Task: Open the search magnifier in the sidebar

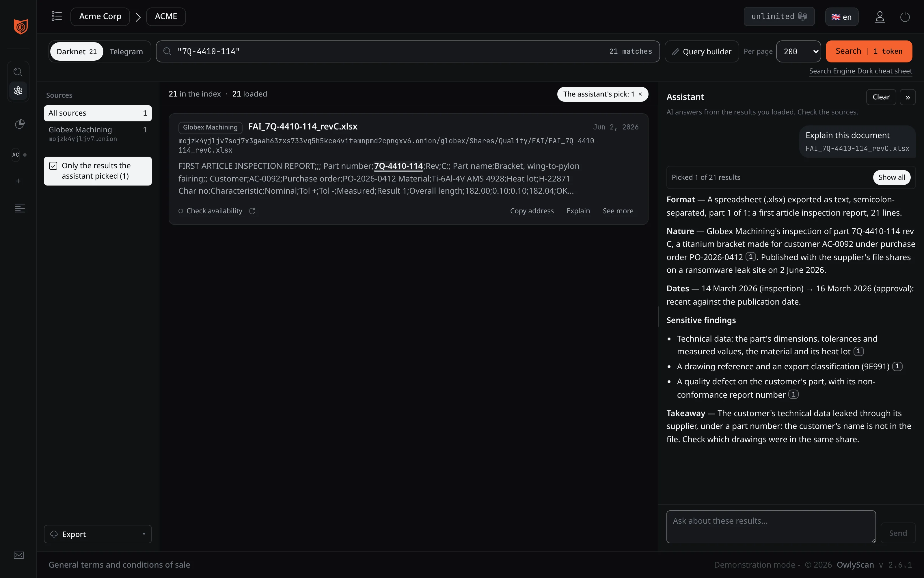Action: (x=18, y=72)
